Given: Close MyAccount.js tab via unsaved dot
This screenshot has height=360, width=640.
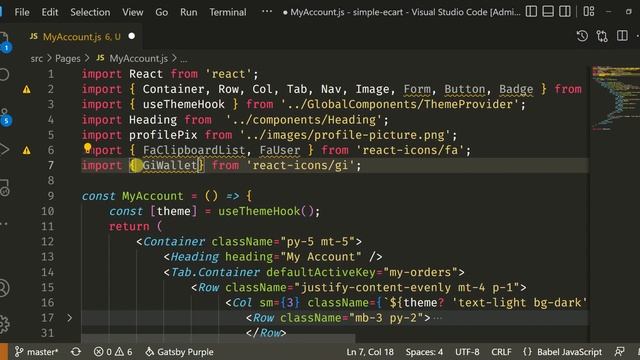Looking at the screenshot, I should tap(131, 36).
